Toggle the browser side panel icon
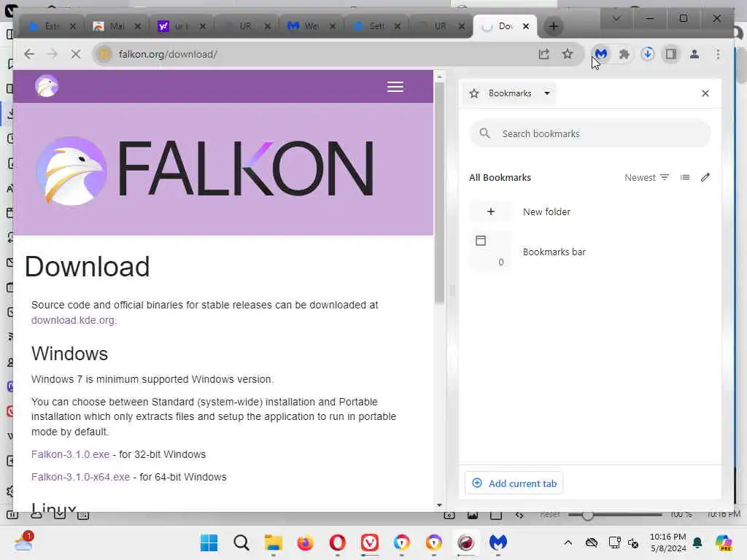The image size is (747, 560). pyautogui.click(x=671, y=54)
